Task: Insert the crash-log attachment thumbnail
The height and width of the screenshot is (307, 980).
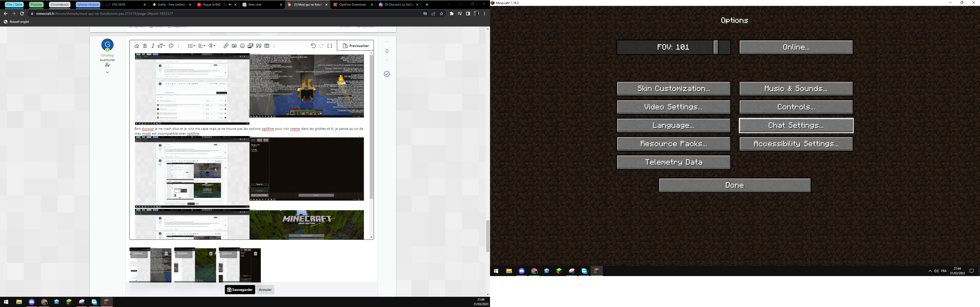Action: pyautogui.click(x=139, y=253)
